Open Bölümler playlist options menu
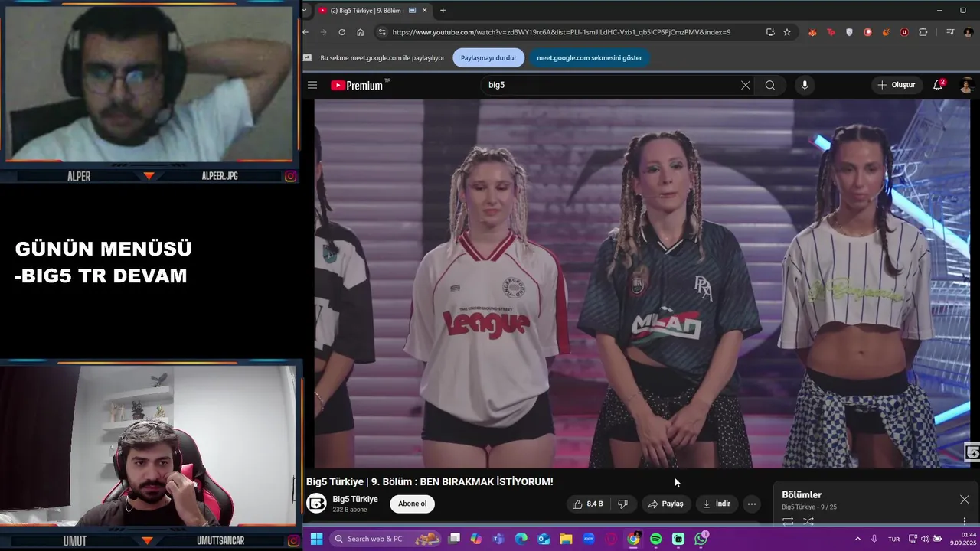 tap(965, 520)
